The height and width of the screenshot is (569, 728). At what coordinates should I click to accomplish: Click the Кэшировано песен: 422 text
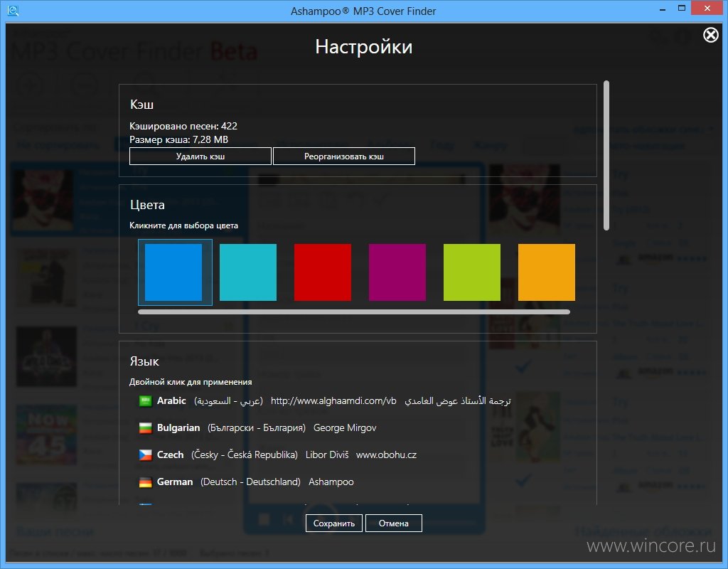pyautogui.click(x=183, y=126)
